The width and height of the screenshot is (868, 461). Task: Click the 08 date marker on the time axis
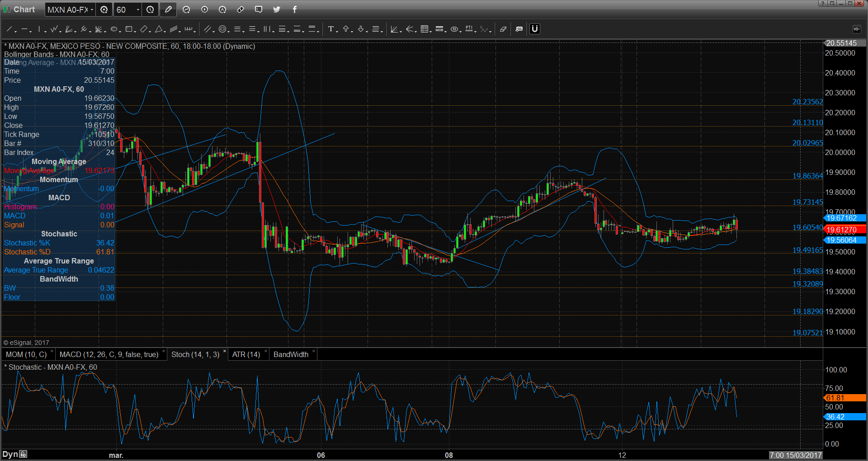pyautogui.click(x=449, y=455)
